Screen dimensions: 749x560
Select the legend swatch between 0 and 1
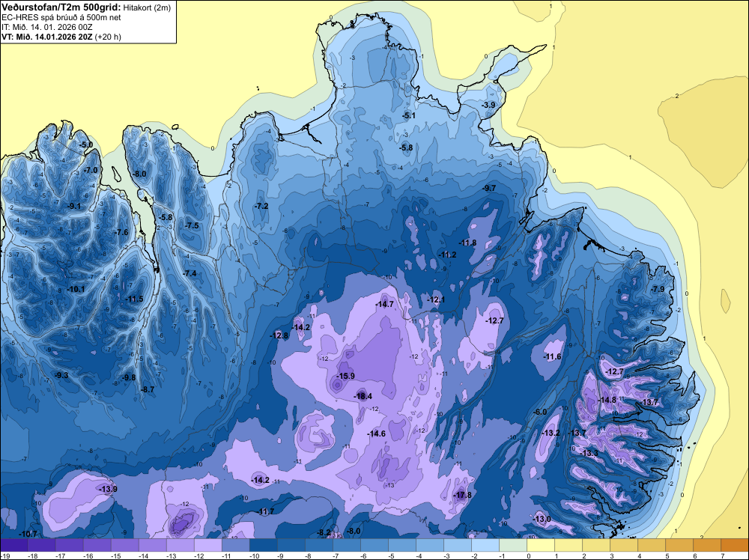541,545
